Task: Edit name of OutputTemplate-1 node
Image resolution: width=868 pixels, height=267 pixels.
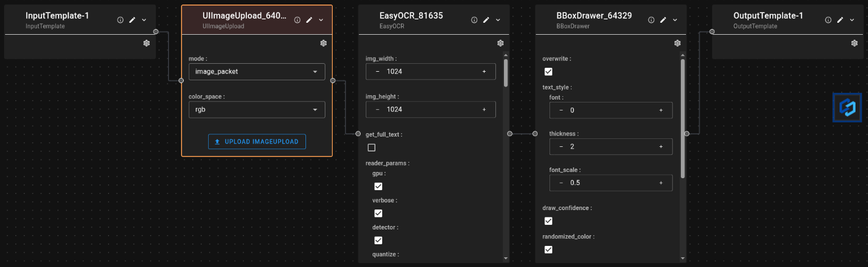Action: click(x=840, y=20)
